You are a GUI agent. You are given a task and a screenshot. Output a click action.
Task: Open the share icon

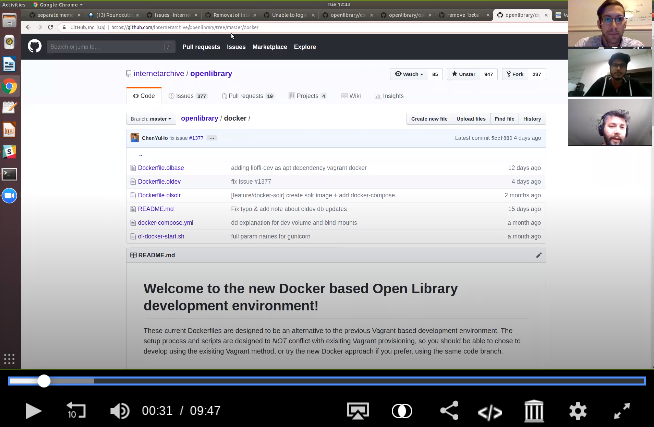(x=449, y=411)
